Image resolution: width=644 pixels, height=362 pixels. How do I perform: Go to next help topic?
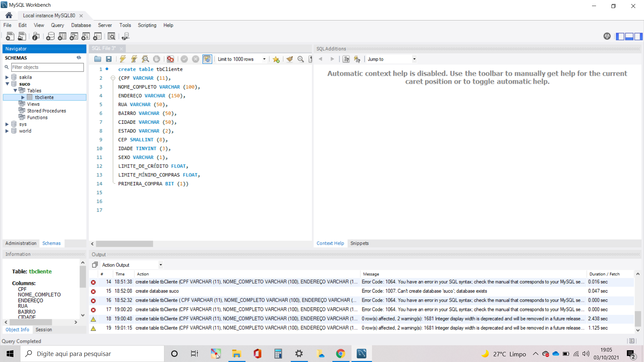(x=332, y=59)
